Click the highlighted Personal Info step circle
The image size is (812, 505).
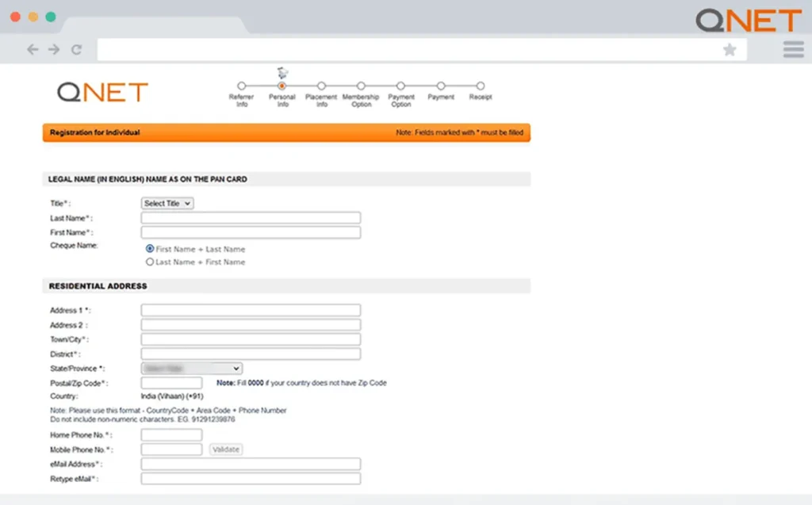[x=282, y=87]
